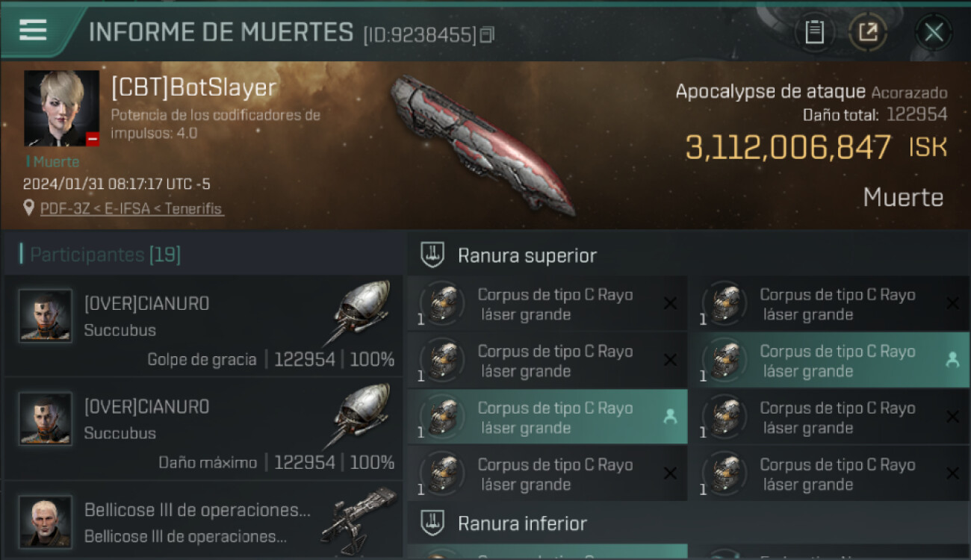
Task: Click the Apocalypse de ataque ship image
Action: (483, 144)
